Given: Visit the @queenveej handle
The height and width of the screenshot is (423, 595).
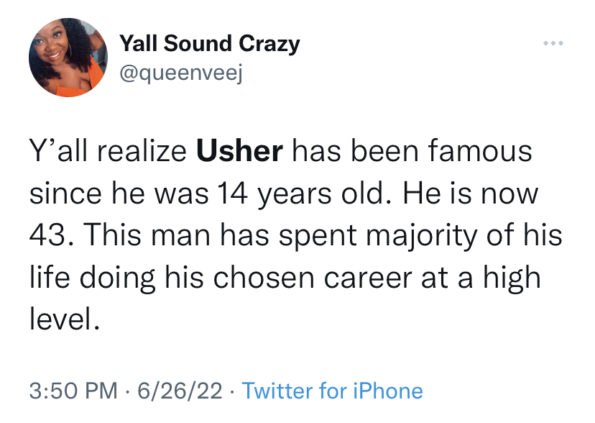Looking at the screenshot, I should (x=181, y=73).
